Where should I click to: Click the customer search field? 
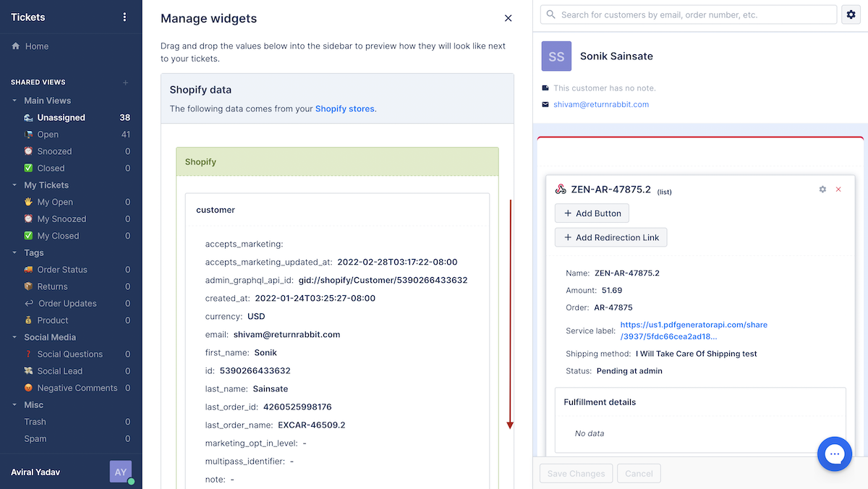tap(688, 14)
